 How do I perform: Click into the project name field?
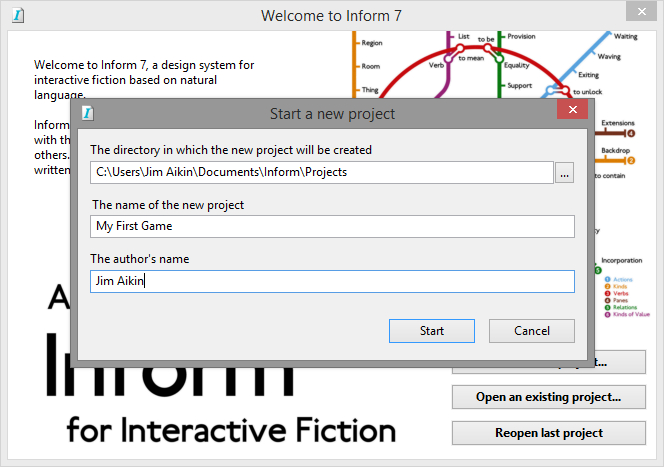[332, 227]
